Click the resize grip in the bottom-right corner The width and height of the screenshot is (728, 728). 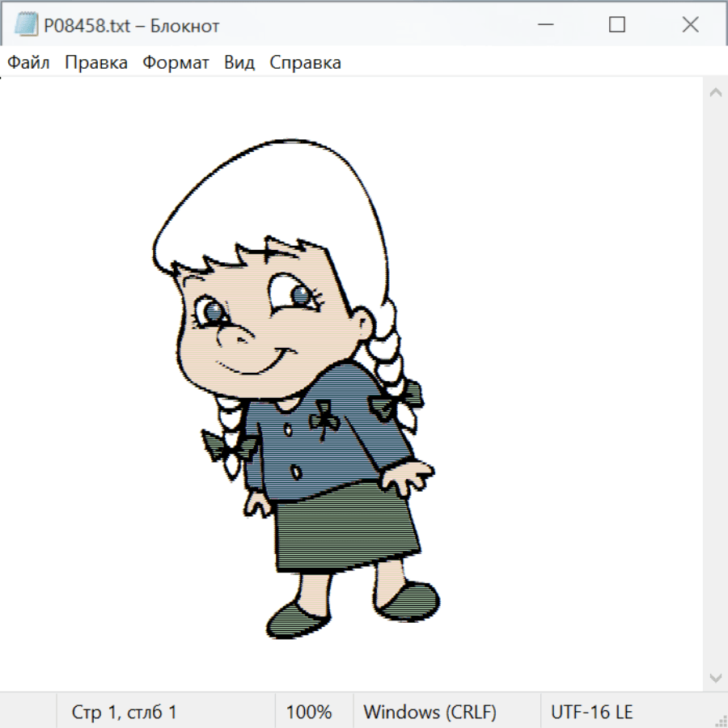click(720, 720)
